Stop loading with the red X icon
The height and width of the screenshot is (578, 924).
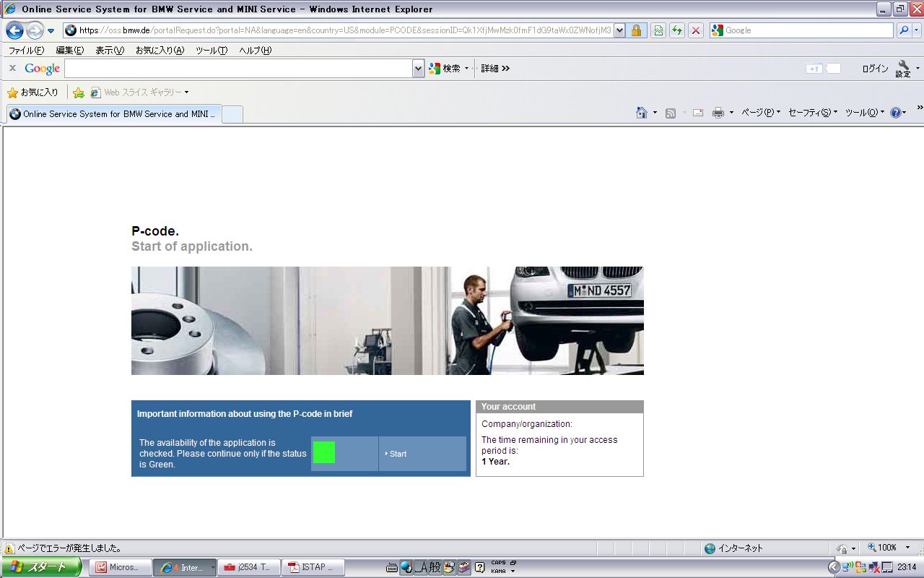696,30
